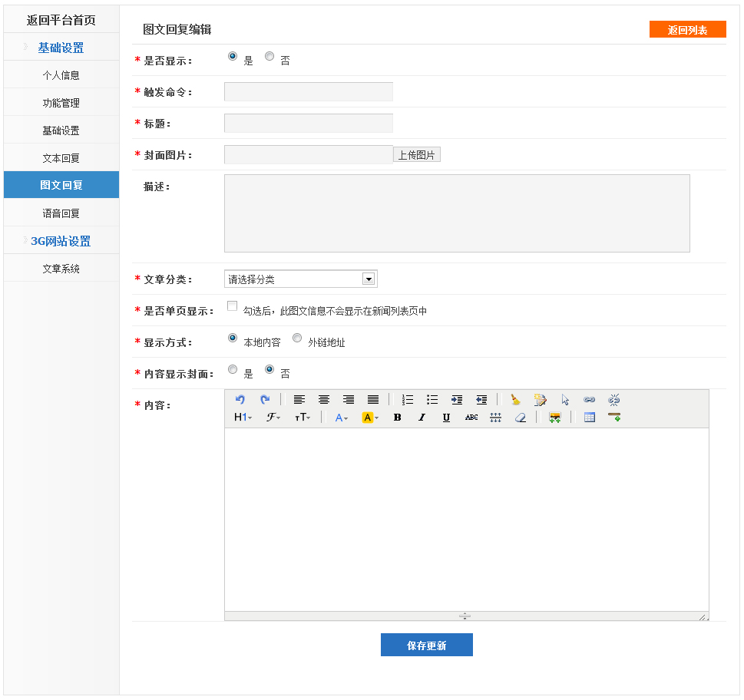Check the 是否单页显示 checkbox
Screen dimensions: 744x700
(x=233, y=306)
